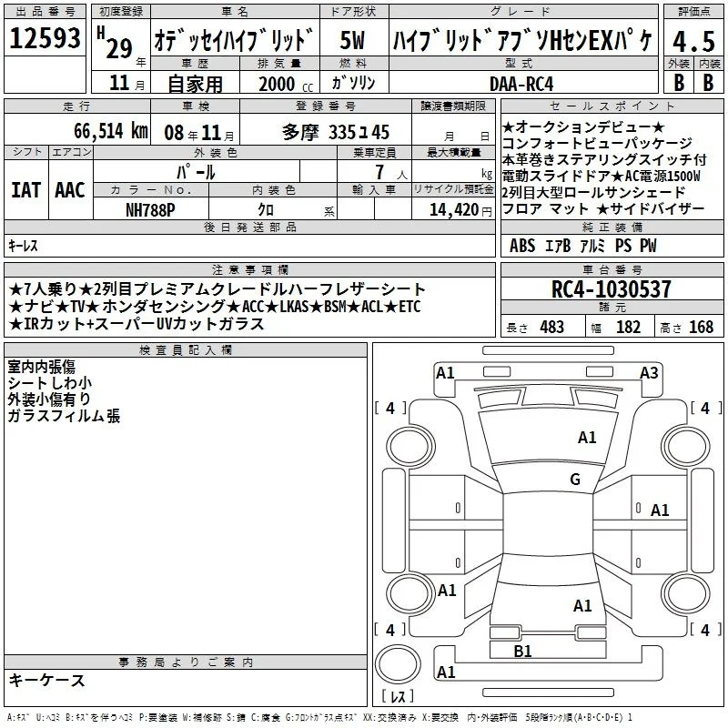
Task: Select the inspector note ガラスフィルム張
Action: pos(64,415)
